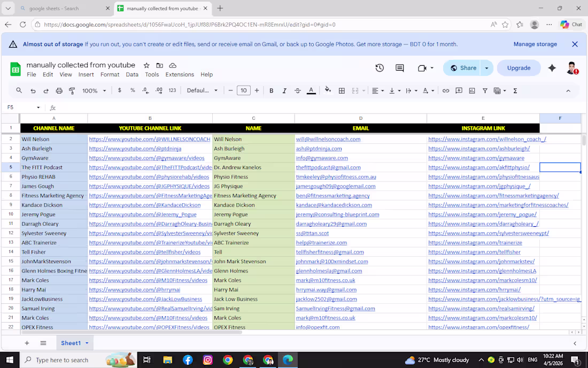Open the horizontal align dropdown arrow

point(382,90)
